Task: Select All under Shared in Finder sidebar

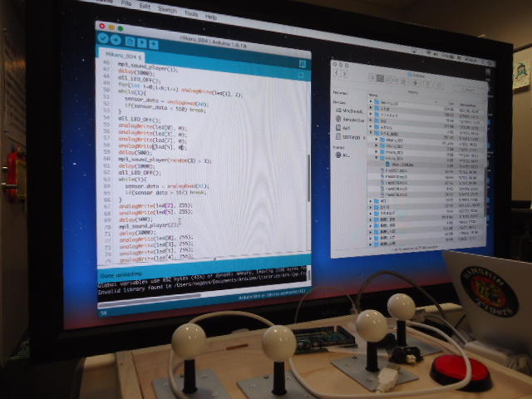Action: [x=342, y=155]
